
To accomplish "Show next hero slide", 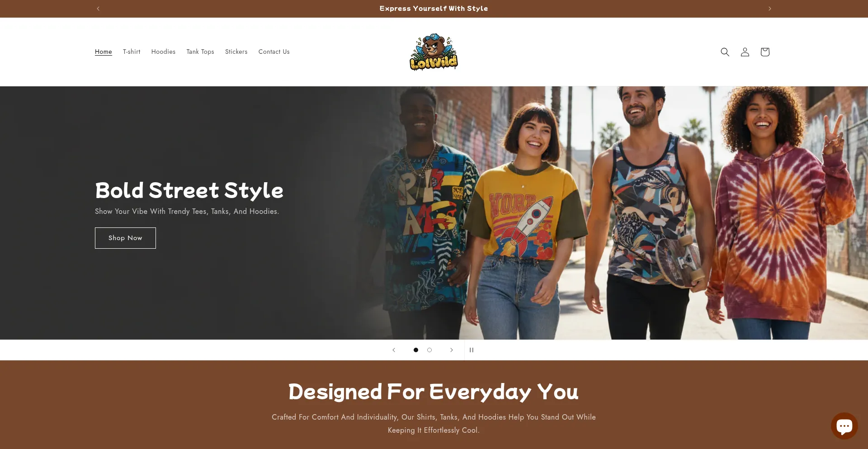I will pyautogui.click(x=451, y=350).
